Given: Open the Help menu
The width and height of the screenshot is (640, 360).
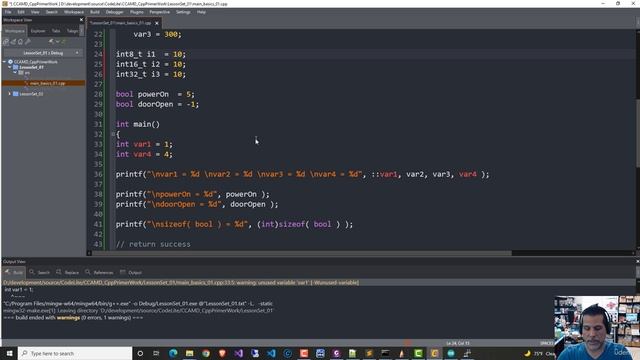Looking at the screenshot, I should (201, 12).
